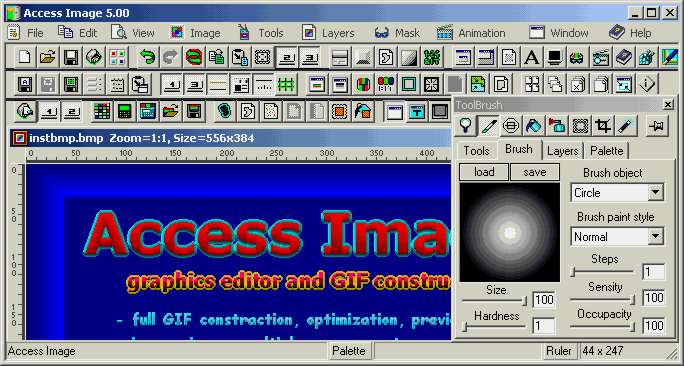Screen dimensions: 684x366
Task: Undo using the green arrow icon
Action: coord(148,57)
